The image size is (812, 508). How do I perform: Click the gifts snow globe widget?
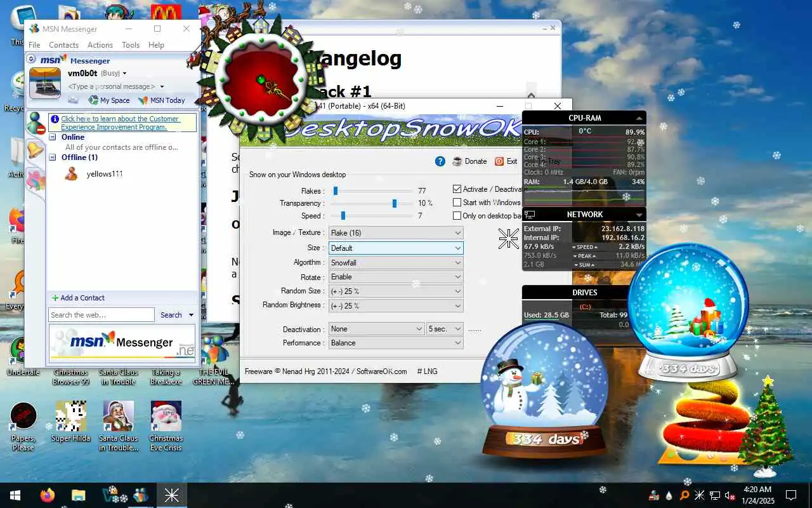tap(688, 311)
